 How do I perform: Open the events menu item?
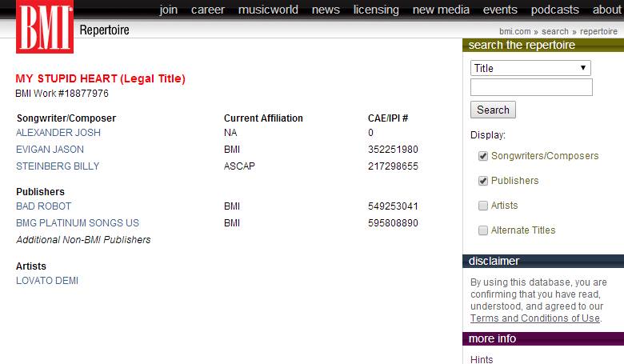click(x=500, y=10)
